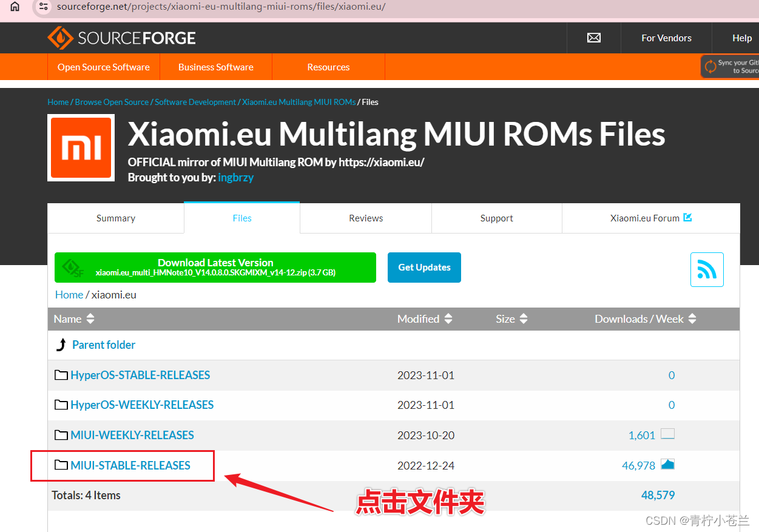Click downloads chart icon for MIUI-STABLE-RELEASES
This screenshot has width=759, height=532.
[667, 464]
